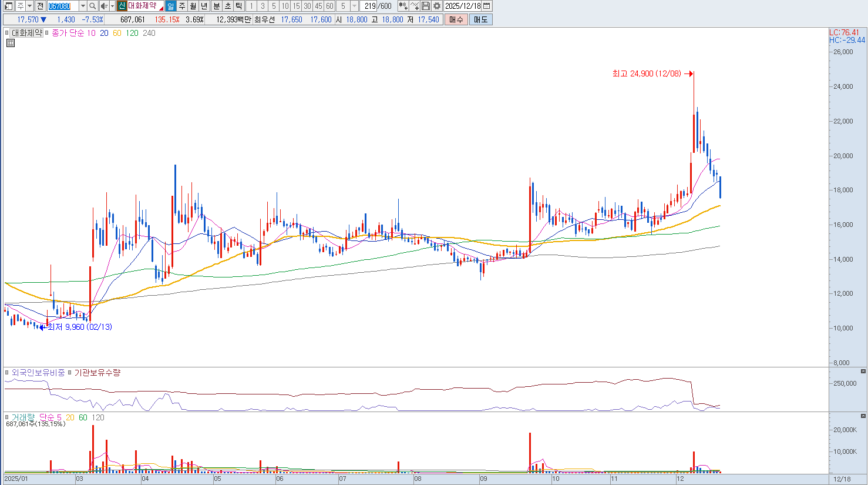Click the save chart floppy icon
The image size is (868, 485).
tap(426, 6)
